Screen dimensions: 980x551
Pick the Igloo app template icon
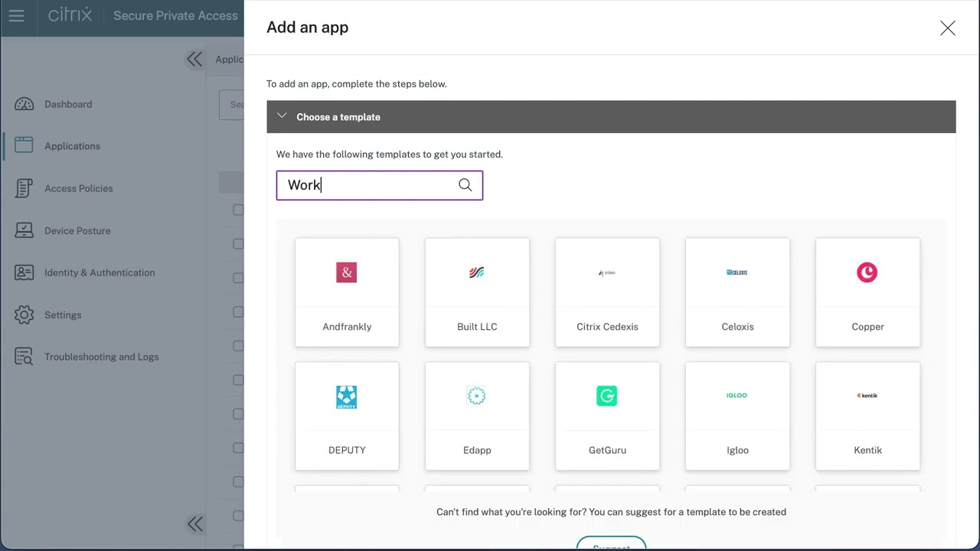[x=737, y=396]
